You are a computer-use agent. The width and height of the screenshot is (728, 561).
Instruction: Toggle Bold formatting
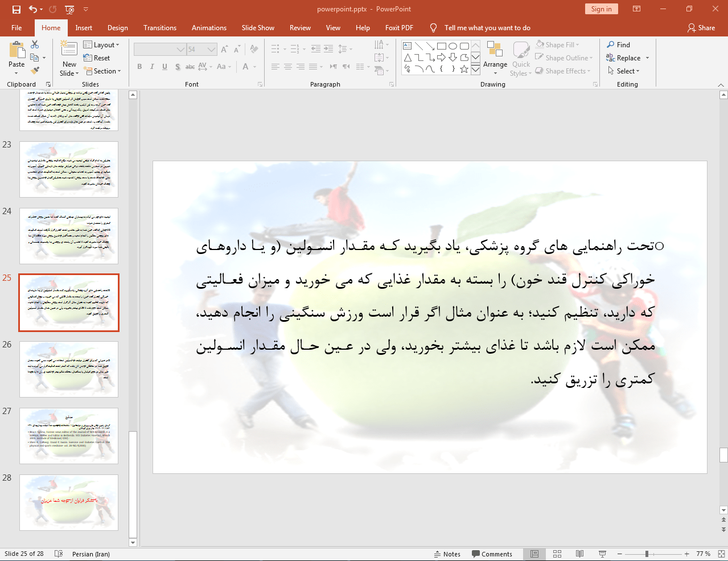[139, 67]
